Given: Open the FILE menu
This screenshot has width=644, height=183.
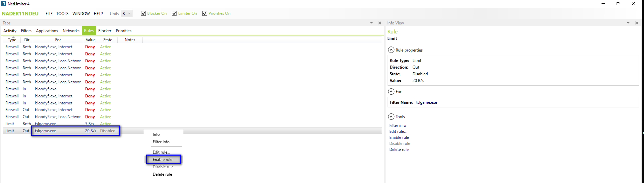Looking at the screenshot, I should [x=49, y=14].
